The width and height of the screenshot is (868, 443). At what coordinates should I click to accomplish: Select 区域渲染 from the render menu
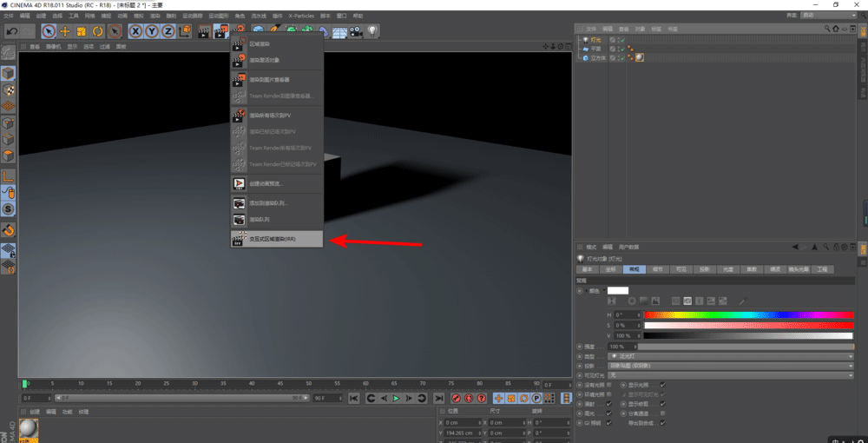(x=277, y=43)
